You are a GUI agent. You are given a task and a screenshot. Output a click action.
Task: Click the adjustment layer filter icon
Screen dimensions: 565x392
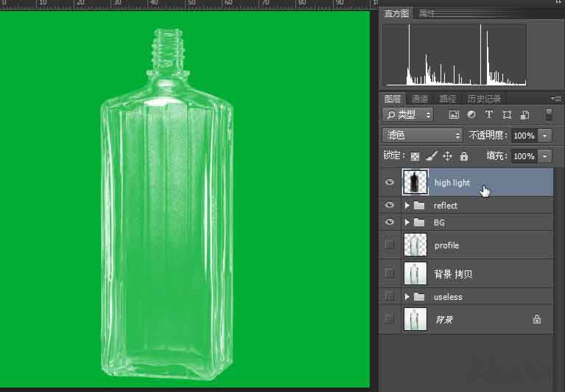click(471, 115)
